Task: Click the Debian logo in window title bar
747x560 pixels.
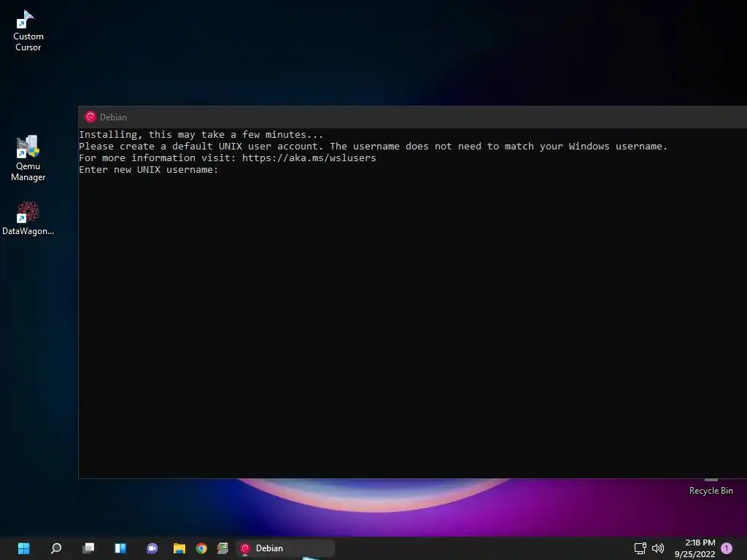Action: [90, 117]
